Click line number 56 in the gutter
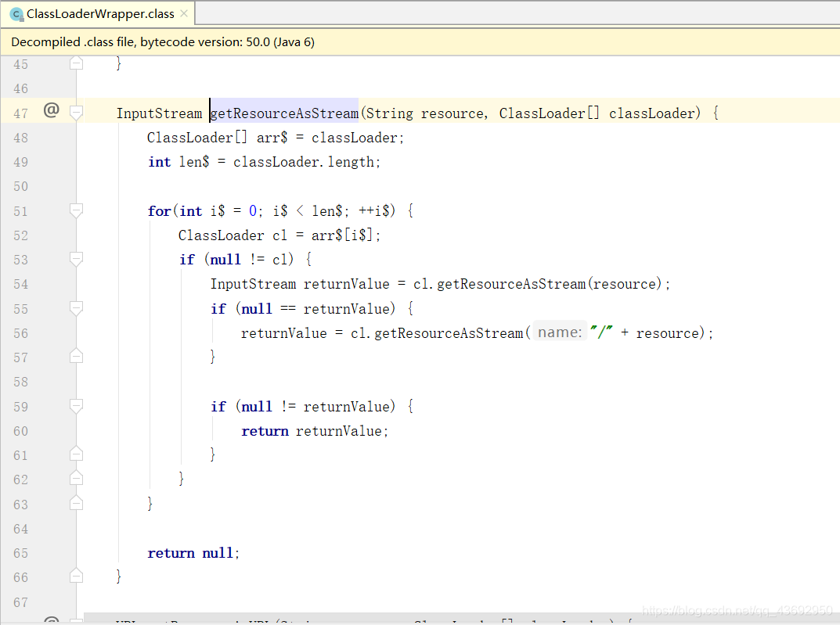840x625 pixels. 21,333
